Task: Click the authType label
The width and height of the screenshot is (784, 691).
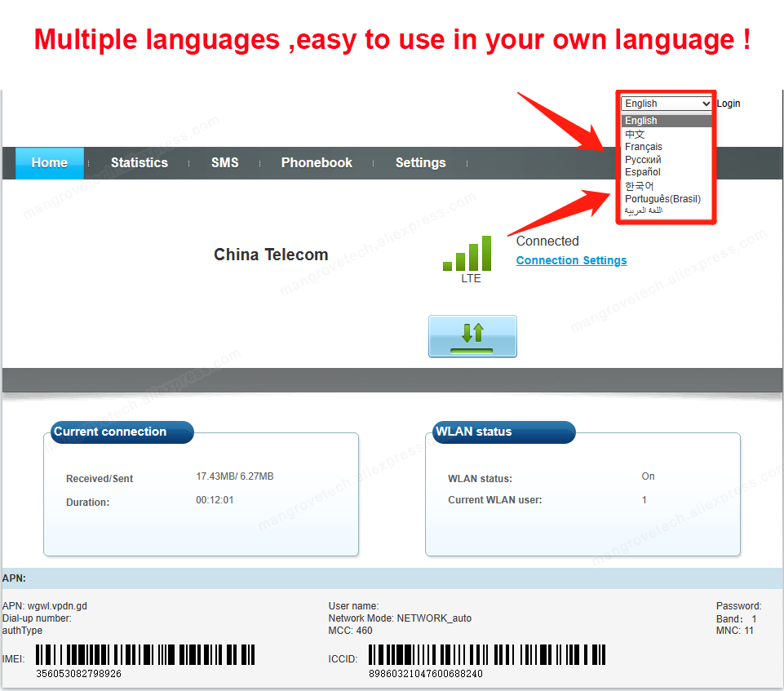Action: 23,631
